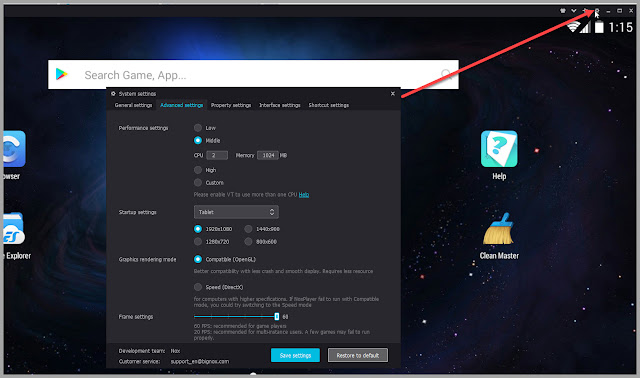Click the frame rate value 60
Image resolution: width=640 pixels, height=378 pixels.
pos(285,317)
